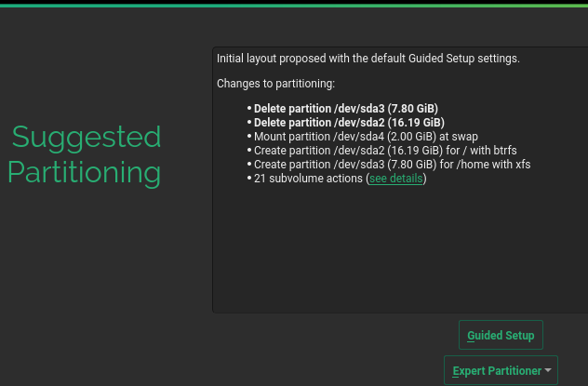Click the bullet before Delete partition /dev/sda3
The height and width of the screenshot is (386, 588).
point(249,109)
